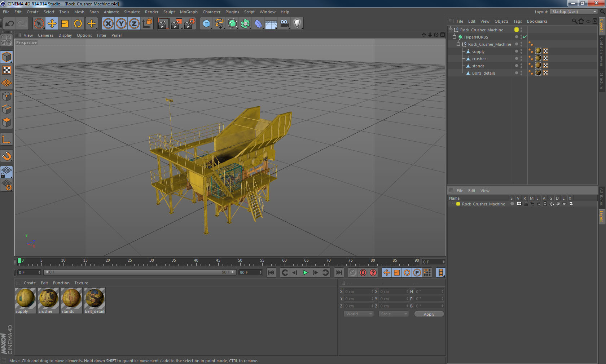This screenshot has width=606, height=364.
Task: Switch to Texture mode
Action: 6,70
